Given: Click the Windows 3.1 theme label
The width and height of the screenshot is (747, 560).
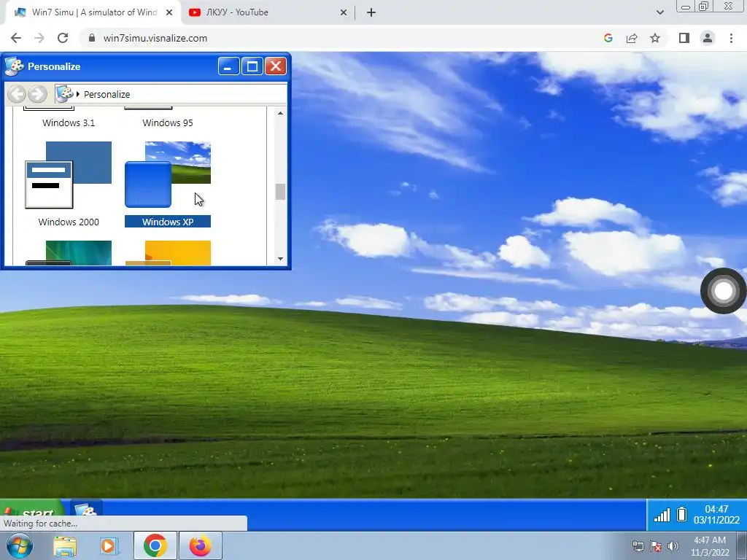Looking at the screenshot, I should 69,122.
